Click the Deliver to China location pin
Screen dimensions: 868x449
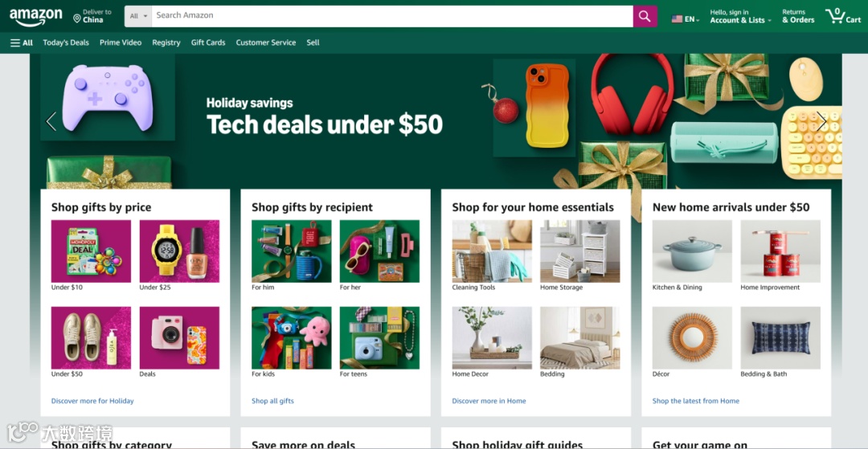click(x=77, y=18)
